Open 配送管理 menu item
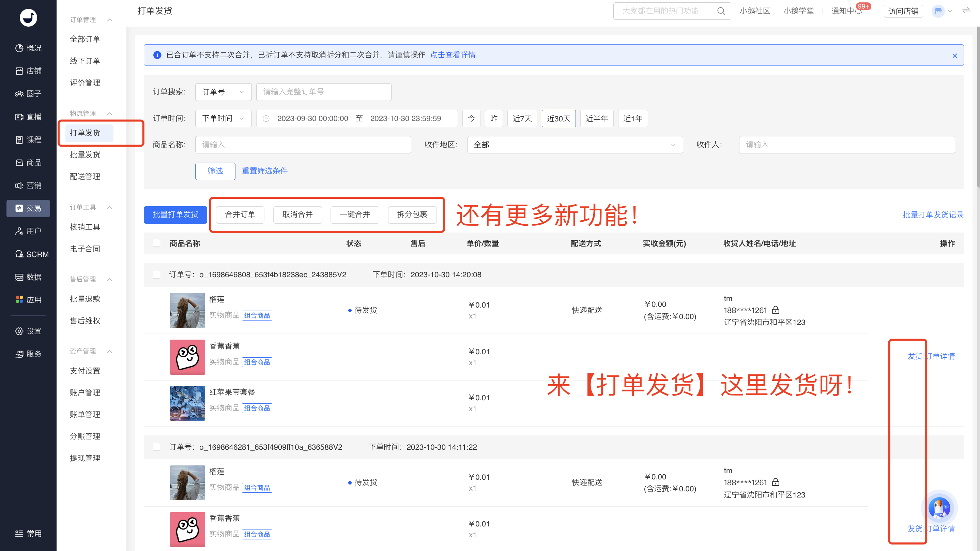The image size is (980, 551). [x=85, y=177]
